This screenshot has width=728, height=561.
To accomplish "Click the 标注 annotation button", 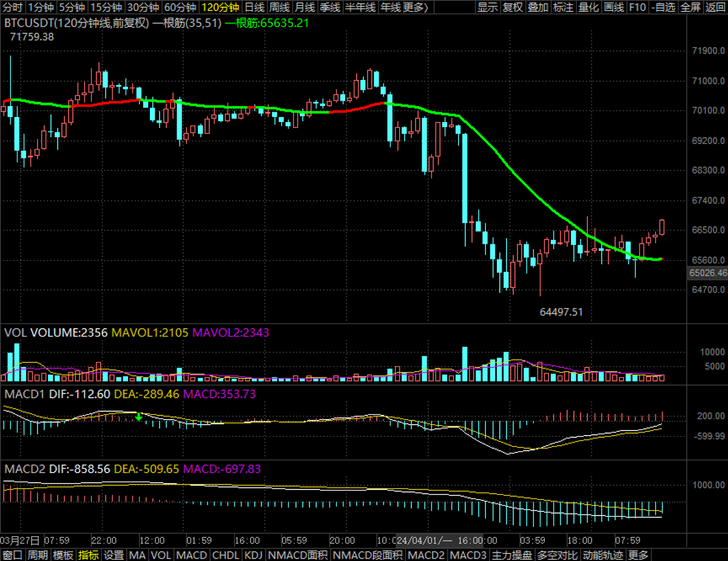I will pyautogui.click(x=564, y=7).
